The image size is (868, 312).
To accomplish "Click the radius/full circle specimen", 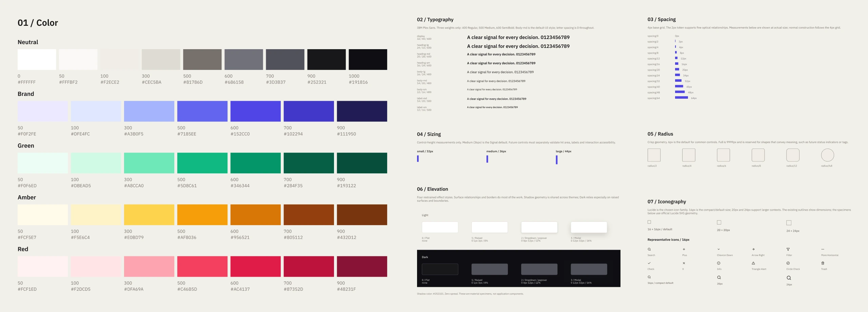I will [x=827, y=155].
